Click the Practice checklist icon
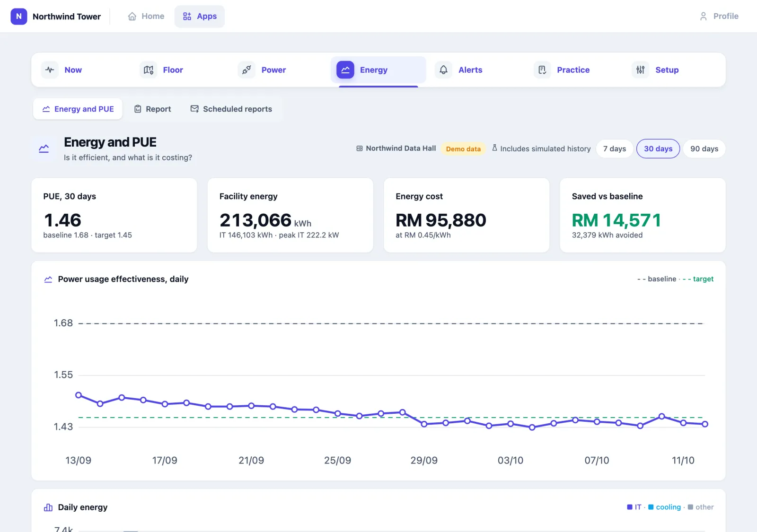 pos(542,70)
